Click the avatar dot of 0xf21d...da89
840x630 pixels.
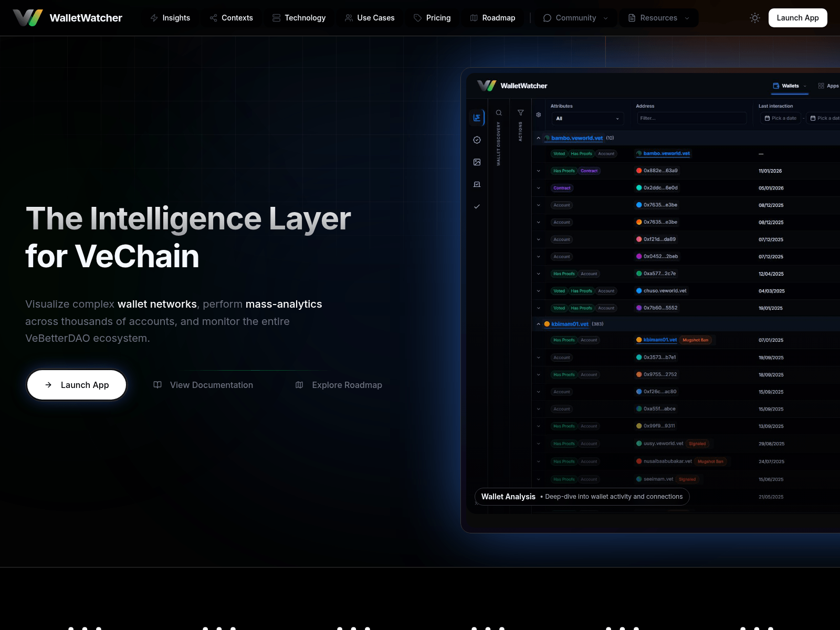pyautogui.click(x=639, y=239)
